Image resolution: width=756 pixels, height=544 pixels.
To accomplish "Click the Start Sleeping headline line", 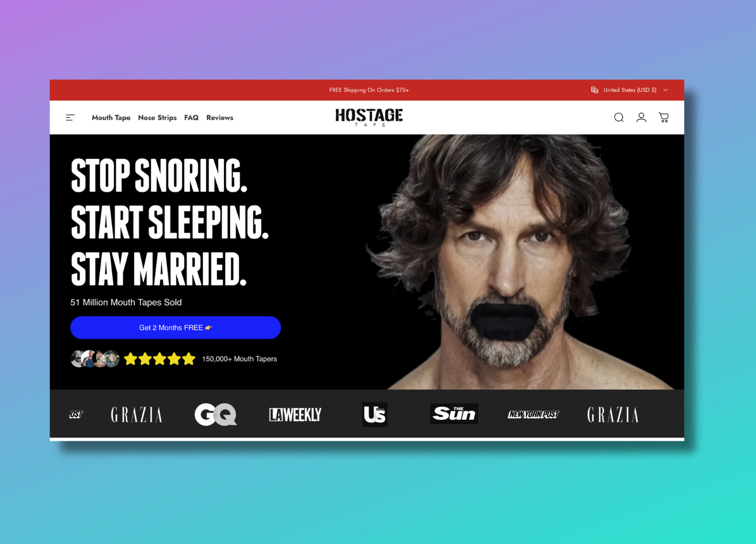I will 170,222.
